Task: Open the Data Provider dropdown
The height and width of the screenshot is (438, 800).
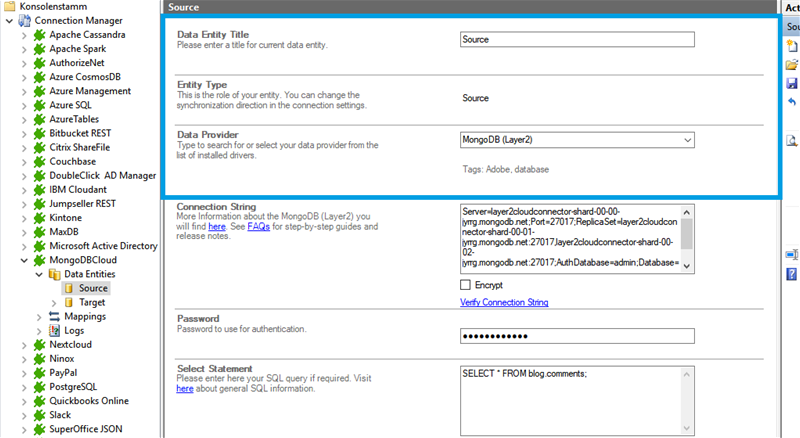Action: [x=686, y=140]
